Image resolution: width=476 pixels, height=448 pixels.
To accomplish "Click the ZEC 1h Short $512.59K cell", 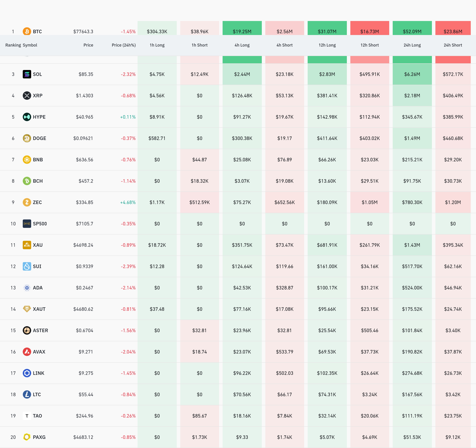I will pos(199,202).
